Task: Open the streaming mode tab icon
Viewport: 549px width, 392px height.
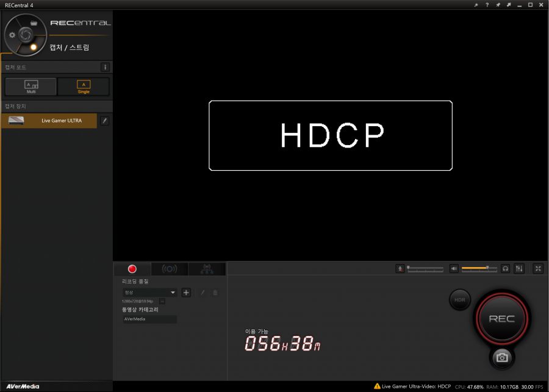Action: [x=170, y=269]
